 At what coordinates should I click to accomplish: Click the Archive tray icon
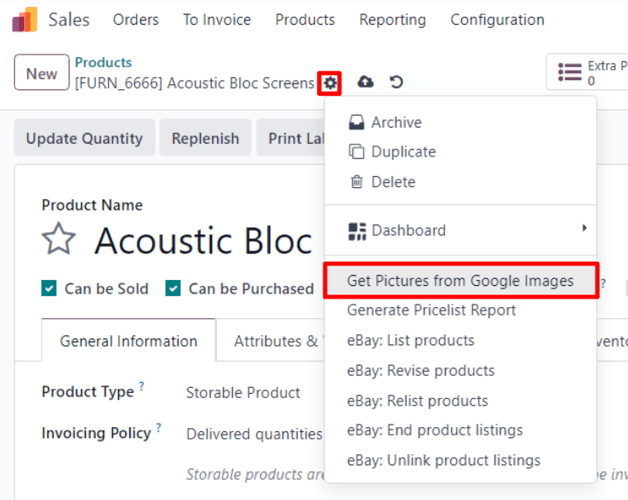pos(356,122)
